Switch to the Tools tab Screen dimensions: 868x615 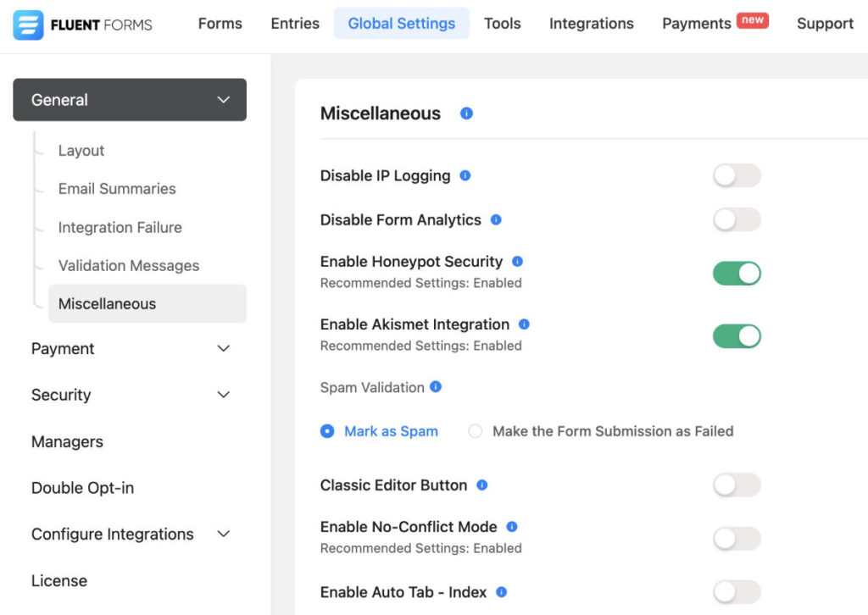502,24
